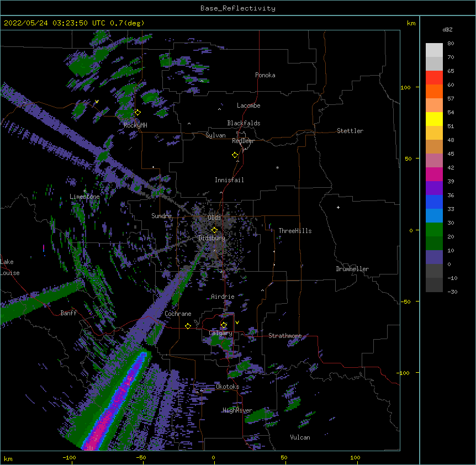
Task: Click the Strathmore town label
Action: click(x=285, y=336)
